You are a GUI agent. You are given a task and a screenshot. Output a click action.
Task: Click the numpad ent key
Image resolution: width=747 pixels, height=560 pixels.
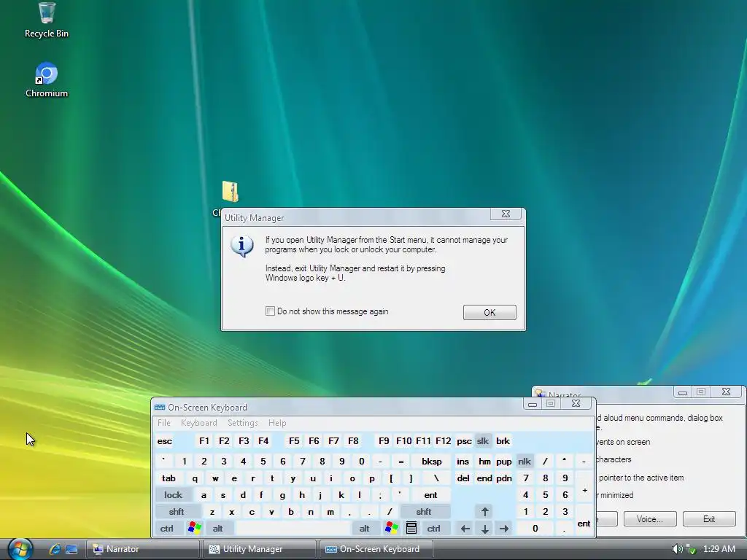(584, 520)
